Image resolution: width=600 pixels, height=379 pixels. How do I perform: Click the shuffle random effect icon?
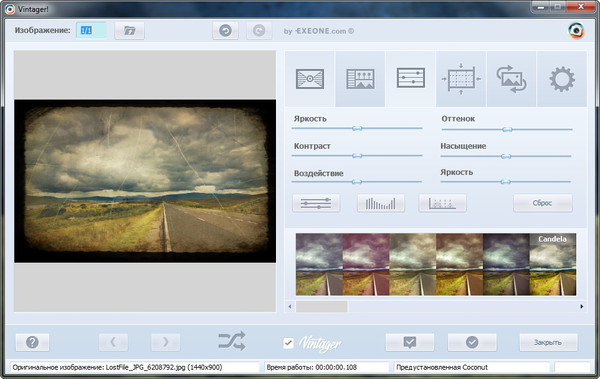tap(232, 341)
